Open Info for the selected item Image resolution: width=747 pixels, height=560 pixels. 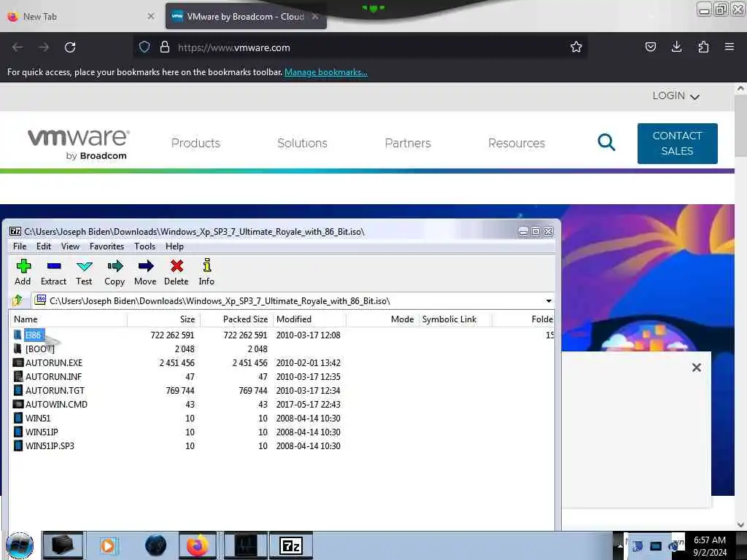click(x=206, y=272)
